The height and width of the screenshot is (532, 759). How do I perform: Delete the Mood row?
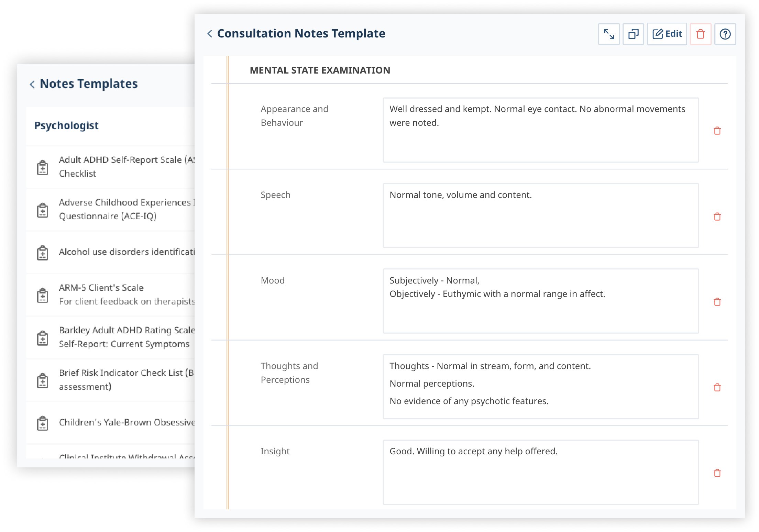pyautogui.click(x=717, y=302)
